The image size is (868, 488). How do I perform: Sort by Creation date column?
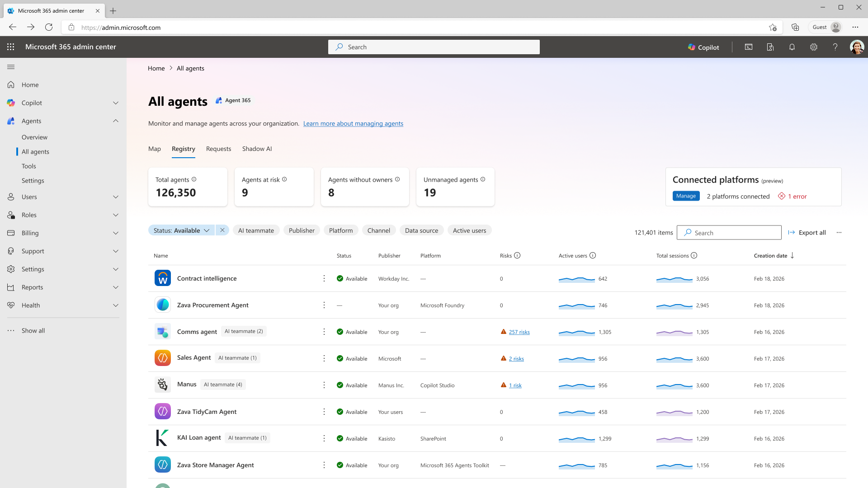(774, 256)
